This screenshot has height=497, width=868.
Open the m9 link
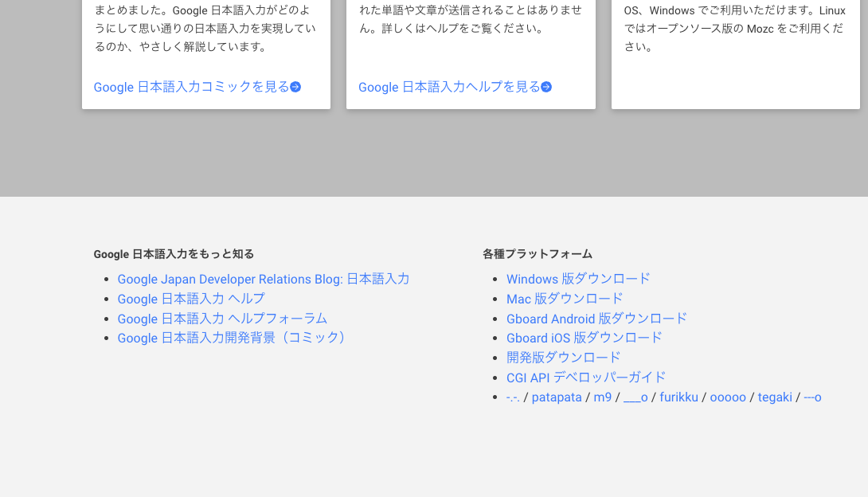tap(603, 397)
